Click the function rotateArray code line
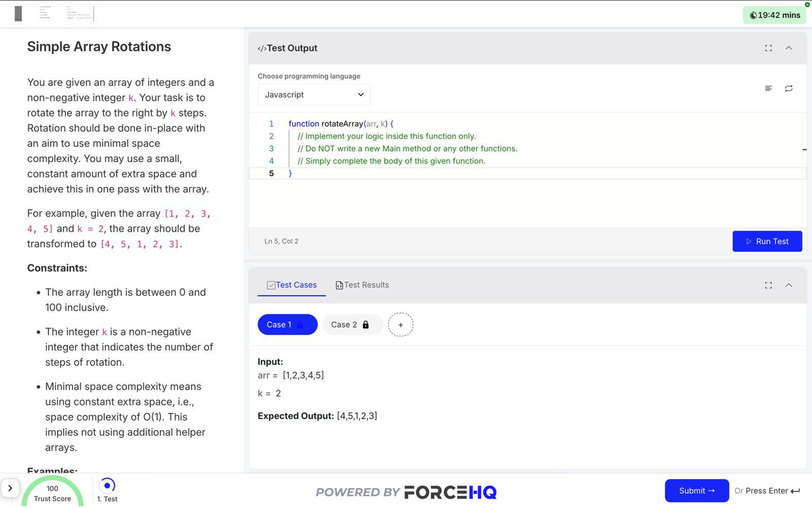 341,123
